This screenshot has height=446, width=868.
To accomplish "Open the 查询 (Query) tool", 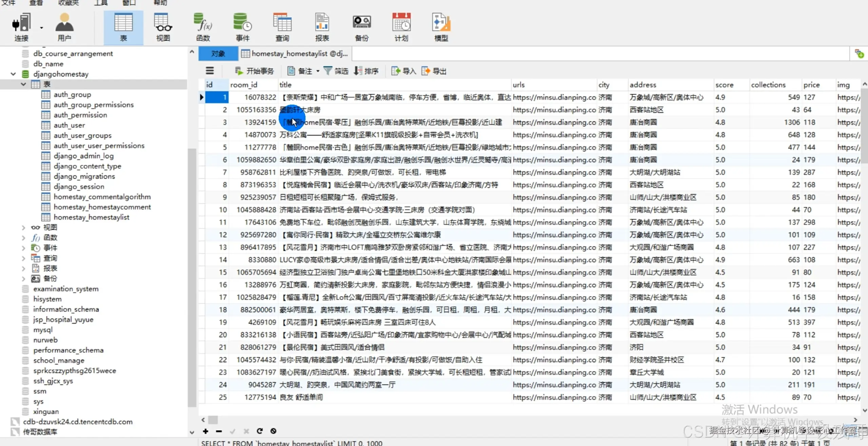I will 282,27.
